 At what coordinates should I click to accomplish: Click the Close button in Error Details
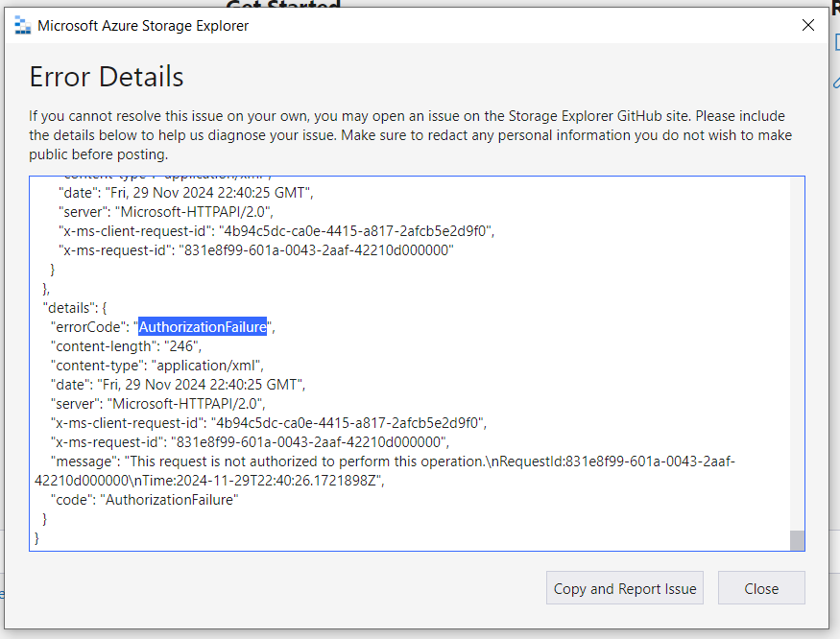(761, 588)
